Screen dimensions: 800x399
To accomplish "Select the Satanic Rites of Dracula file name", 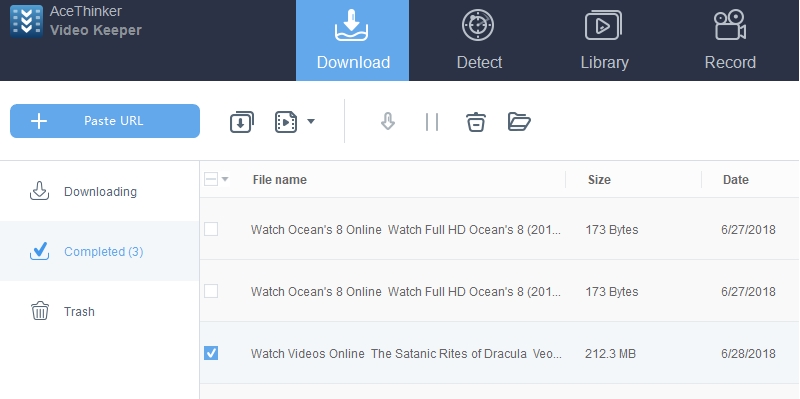I will [x=406, y=354].
